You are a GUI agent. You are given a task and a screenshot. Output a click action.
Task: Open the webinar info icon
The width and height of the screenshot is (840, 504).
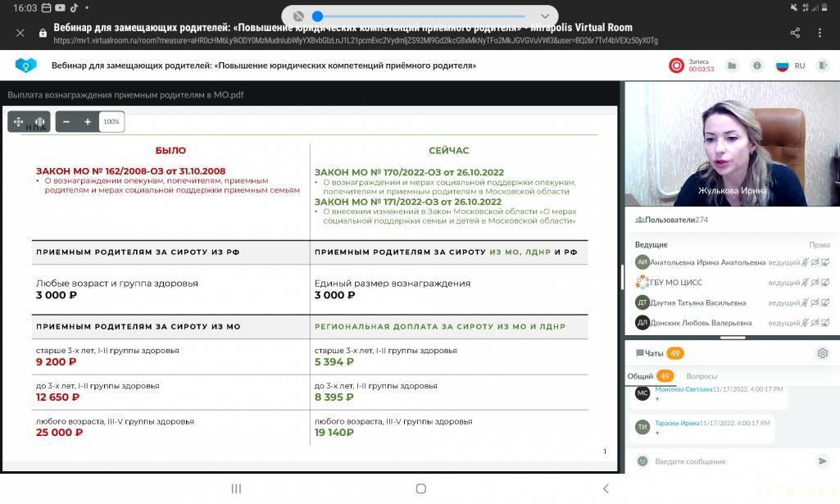(757, 66)
